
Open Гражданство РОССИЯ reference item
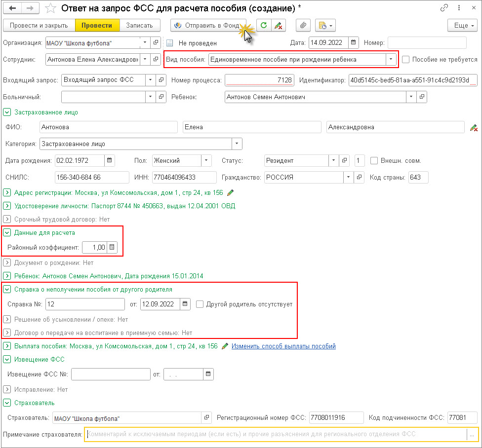[359, 177]
